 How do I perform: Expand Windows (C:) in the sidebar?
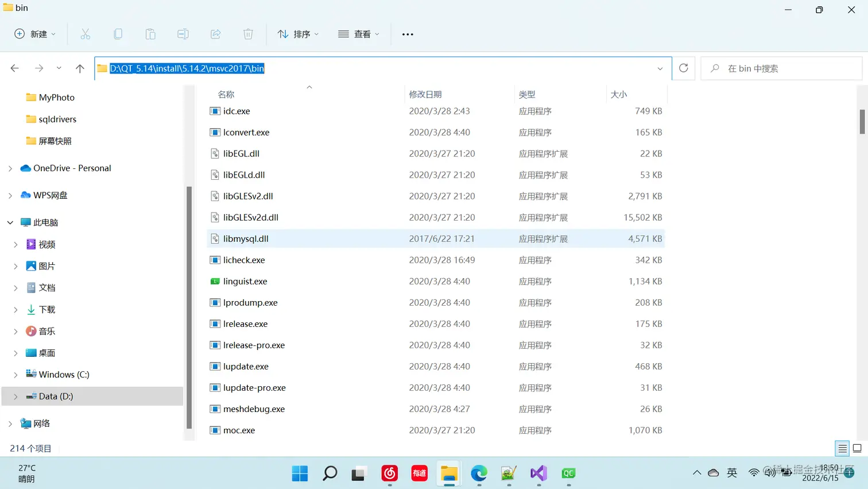pyautogui.click(x=15, y=374)
